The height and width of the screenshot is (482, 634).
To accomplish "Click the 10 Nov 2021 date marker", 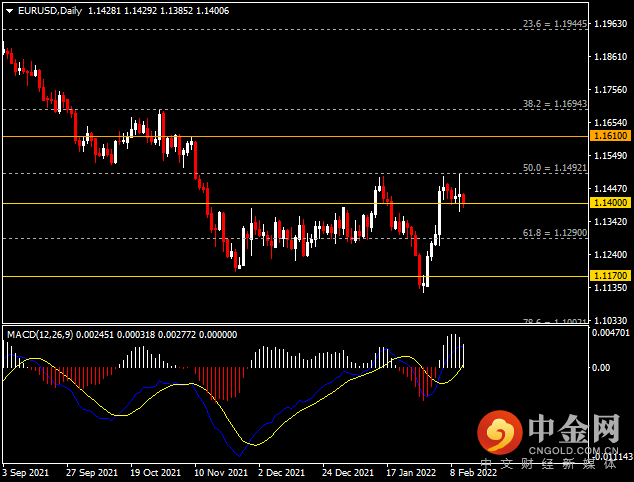I will point(221,473).
